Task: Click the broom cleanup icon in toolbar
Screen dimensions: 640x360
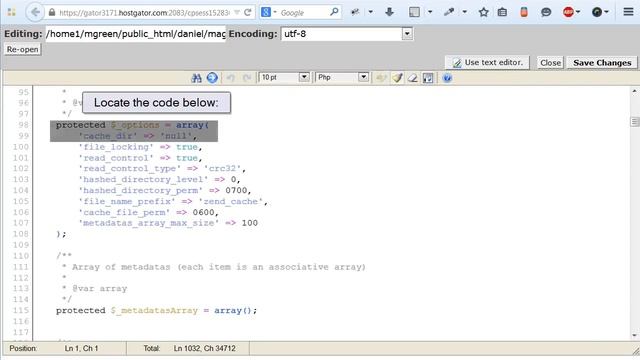Action: click(x=398, y=78)
